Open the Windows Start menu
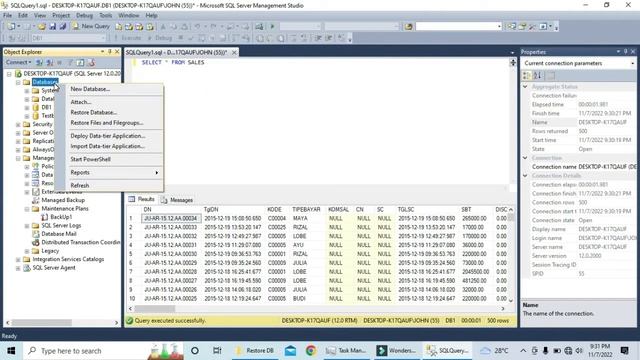This screenshot has width=640, height=360. pyautogui.click(x=11, y=351)
